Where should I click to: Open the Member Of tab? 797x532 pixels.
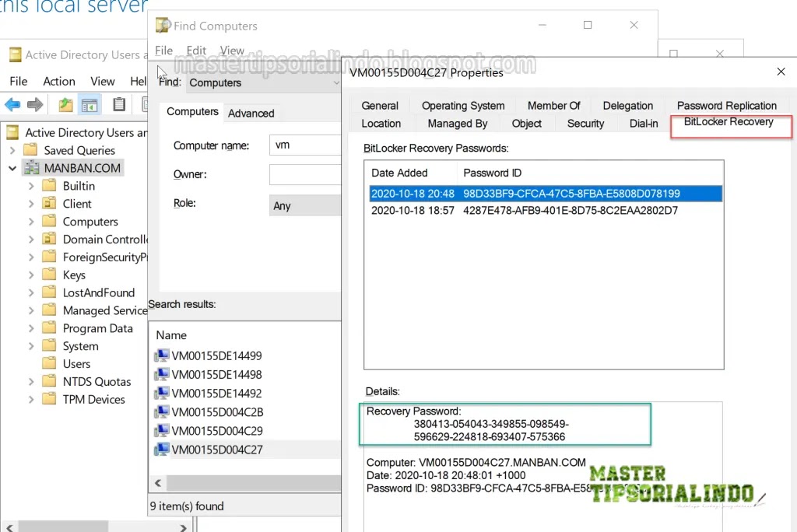tap(553, 105)
